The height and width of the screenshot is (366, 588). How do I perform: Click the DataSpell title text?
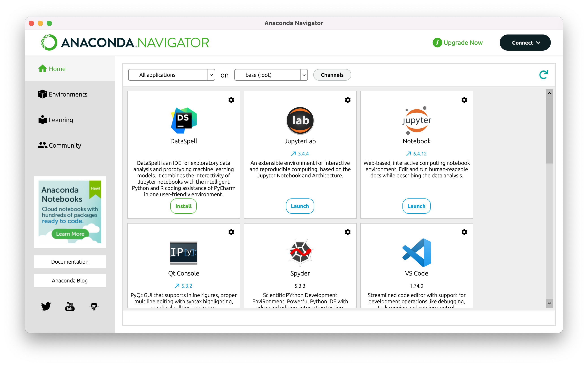point(184,141)
